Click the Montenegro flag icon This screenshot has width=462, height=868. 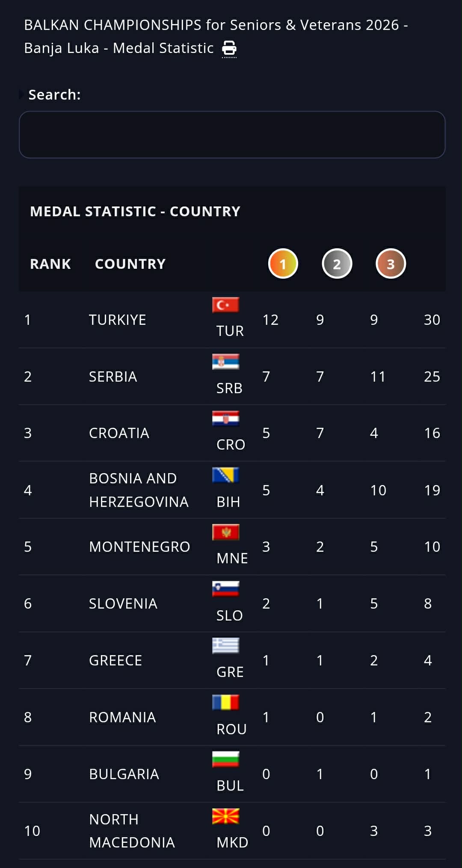click(x=225, y=532)
